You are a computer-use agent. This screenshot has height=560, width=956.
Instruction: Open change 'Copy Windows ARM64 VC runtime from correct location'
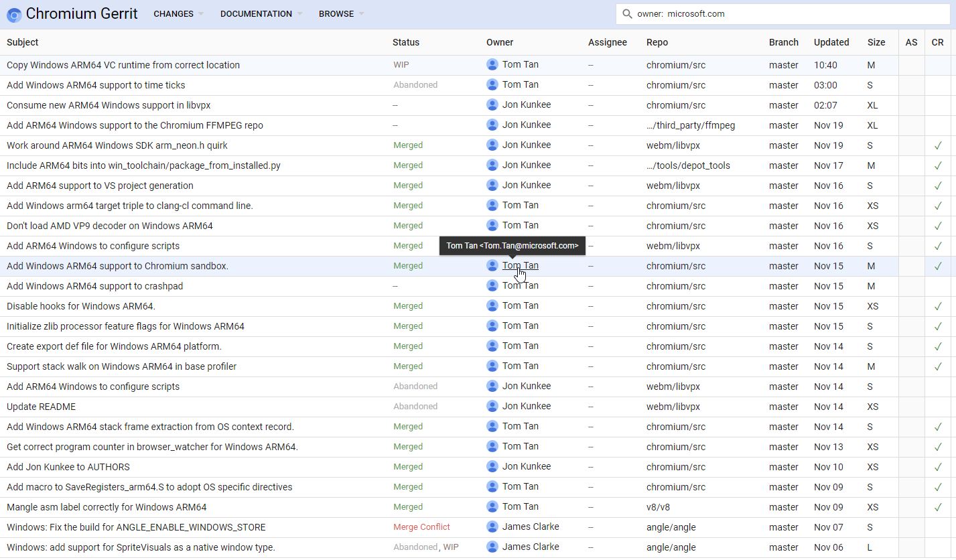tap(123, 65)
